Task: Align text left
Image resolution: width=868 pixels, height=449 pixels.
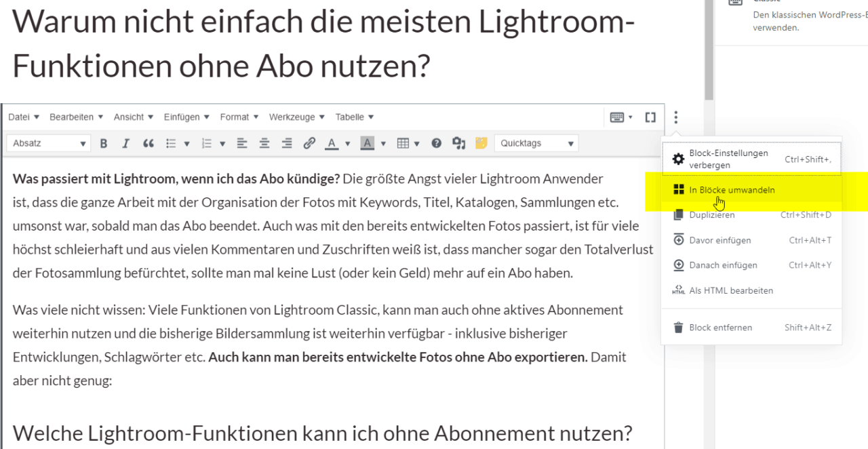Action: pyautogui.click(x=242, y=143)
